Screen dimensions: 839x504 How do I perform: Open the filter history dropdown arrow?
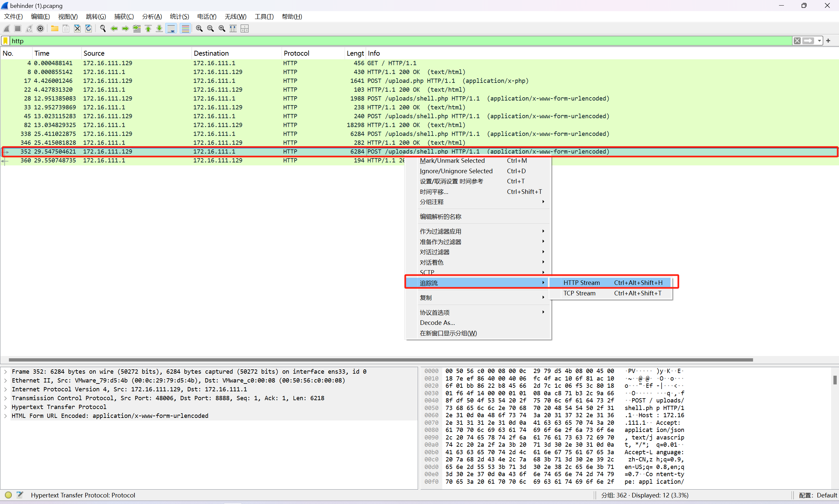pyautogui.click(x=820, y=41)
